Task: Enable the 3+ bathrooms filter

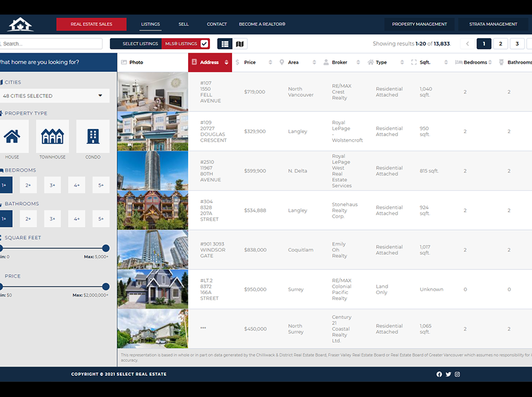Action: pos(53,218)
